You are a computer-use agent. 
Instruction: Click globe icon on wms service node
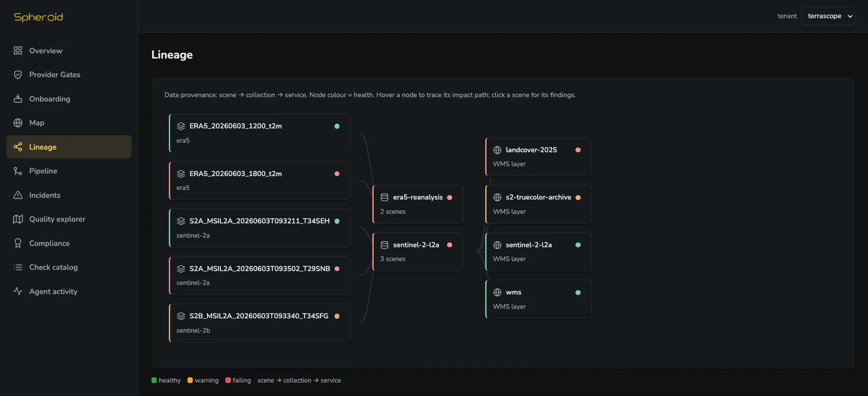[497, 292]
